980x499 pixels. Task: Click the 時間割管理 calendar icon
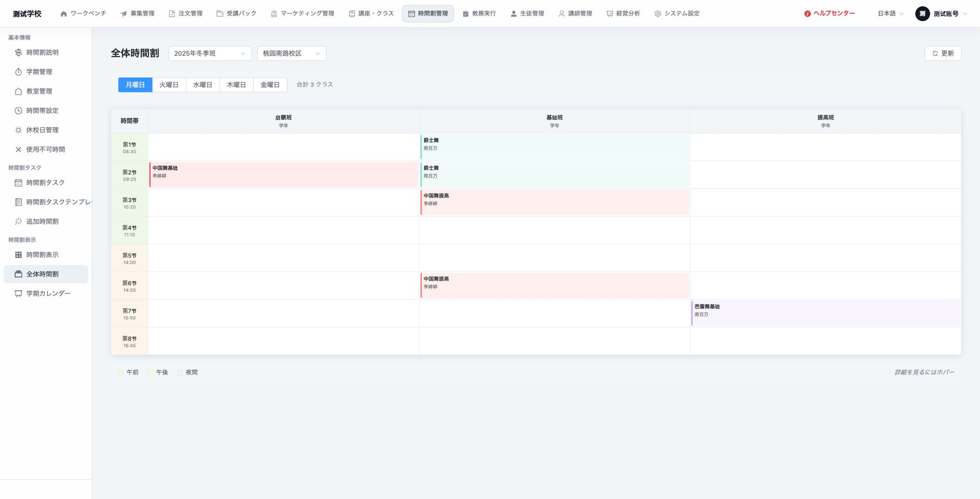click(412, 13)
